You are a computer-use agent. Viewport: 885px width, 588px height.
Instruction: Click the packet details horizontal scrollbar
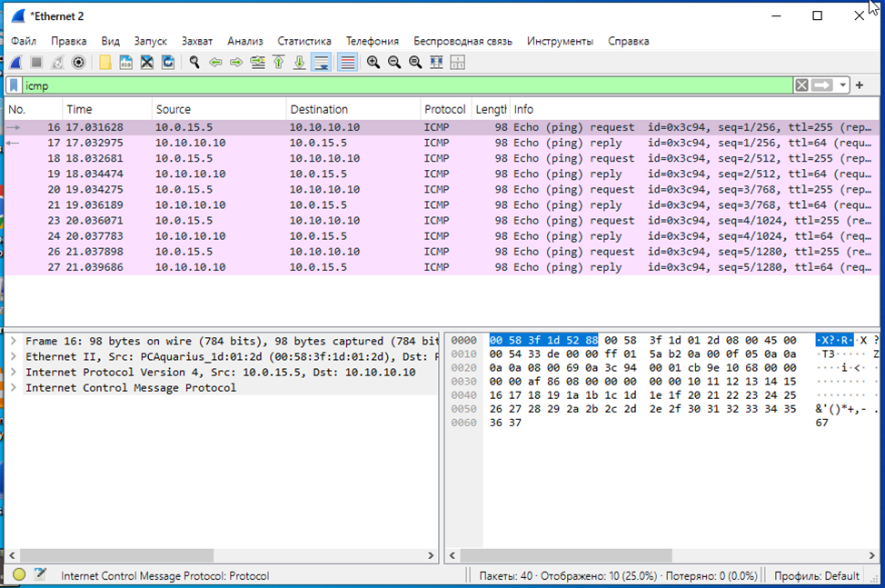point(116,554)
